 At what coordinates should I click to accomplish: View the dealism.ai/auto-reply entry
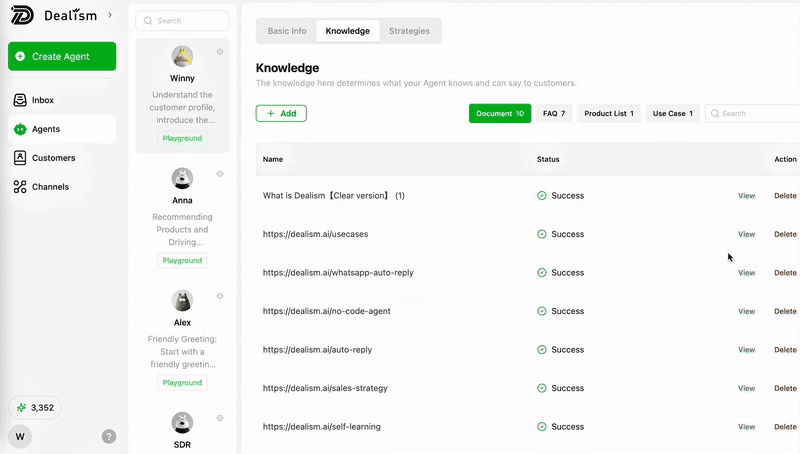tap(746, 350)
